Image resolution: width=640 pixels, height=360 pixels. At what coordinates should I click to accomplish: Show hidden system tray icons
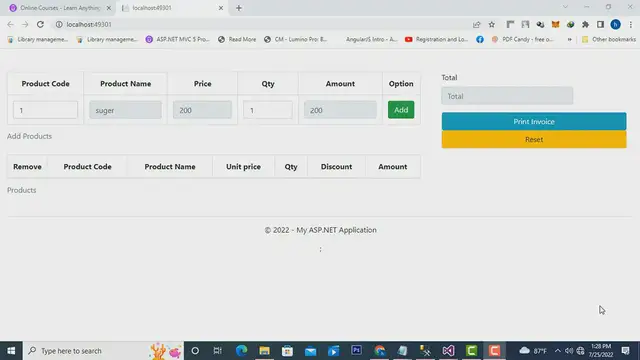click(x=558, y=351)
